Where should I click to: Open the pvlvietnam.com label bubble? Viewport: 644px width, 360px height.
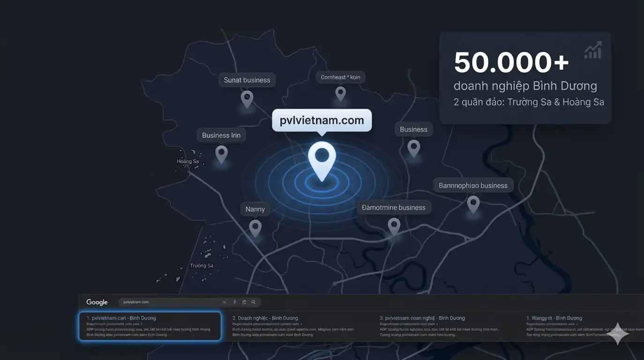(322, 120)
